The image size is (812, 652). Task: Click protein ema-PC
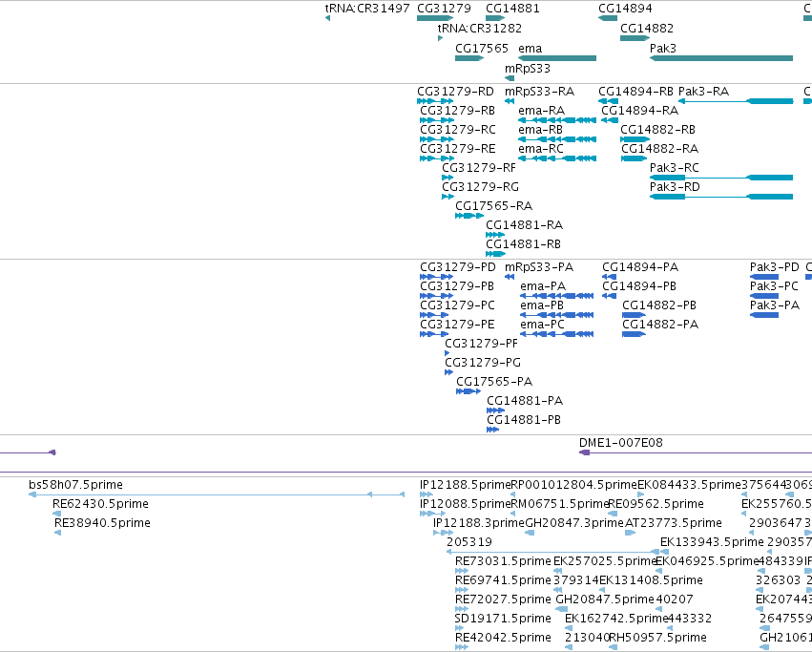click(x=542, y=325)
